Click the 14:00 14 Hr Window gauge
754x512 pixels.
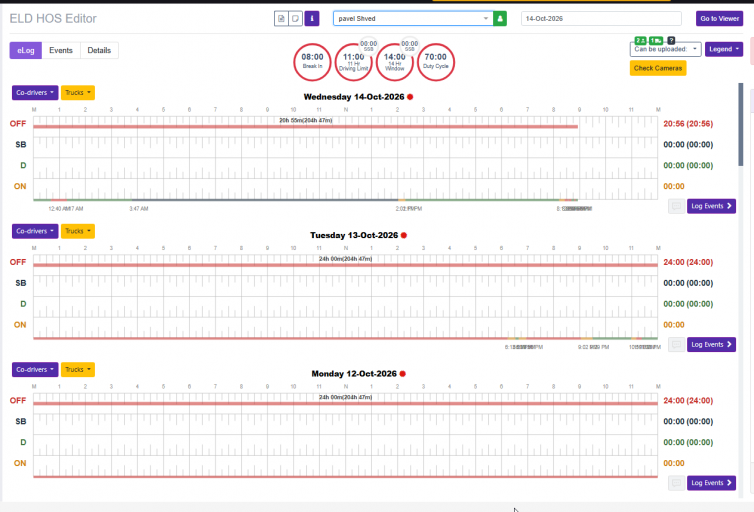[x=395, y=62]
